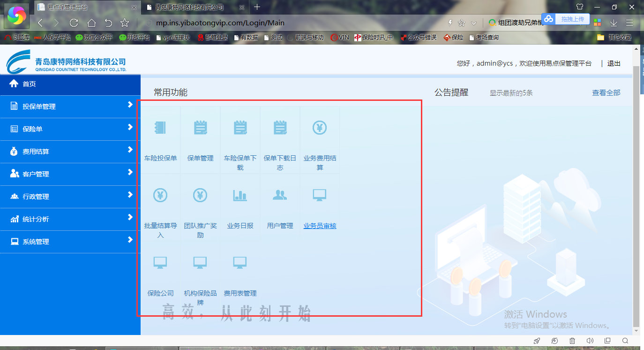Open the vpn连接块 bookmark
644x350 pixels.
point(173,38)
